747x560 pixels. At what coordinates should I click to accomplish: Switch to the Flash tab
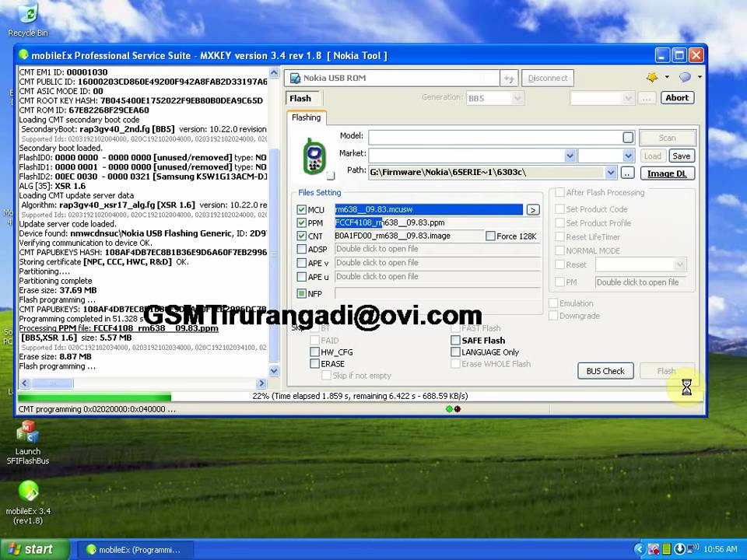pos(302,99)
